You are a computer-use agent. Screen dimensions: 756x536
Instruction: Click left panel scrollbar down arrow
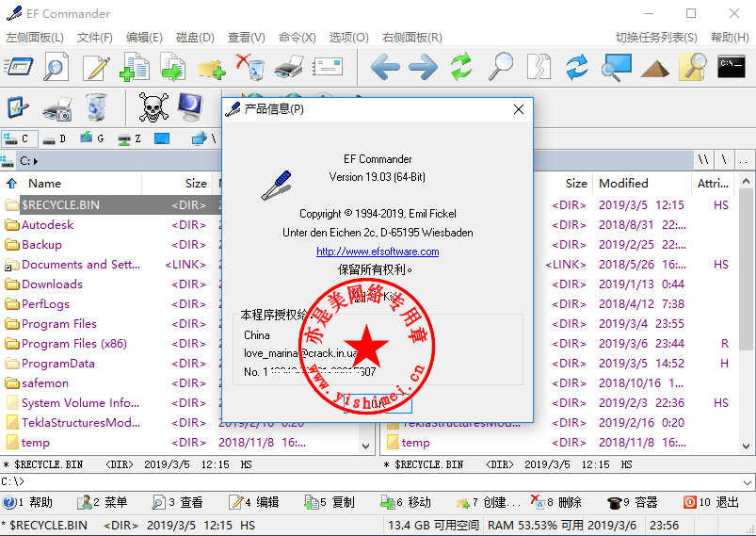365,447
